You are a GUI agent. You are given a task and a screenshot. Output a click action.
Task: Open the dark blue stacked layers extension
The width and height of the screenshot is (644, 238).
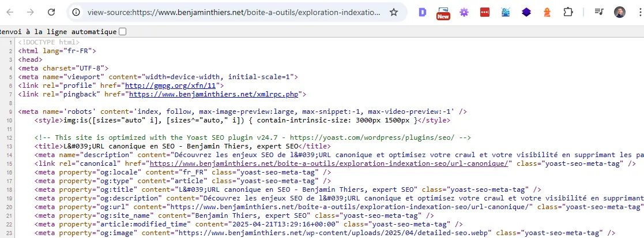point(526,12)
